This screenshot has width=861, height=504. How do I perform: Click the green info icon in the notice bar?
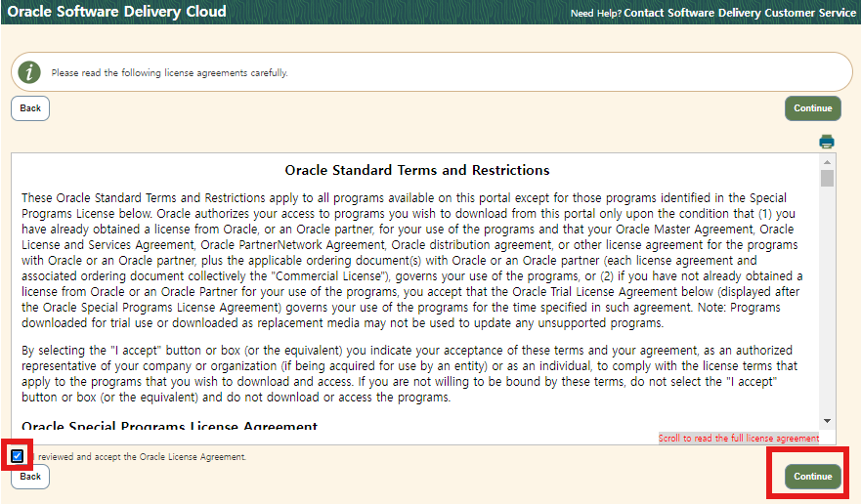[x=29, y=72]
